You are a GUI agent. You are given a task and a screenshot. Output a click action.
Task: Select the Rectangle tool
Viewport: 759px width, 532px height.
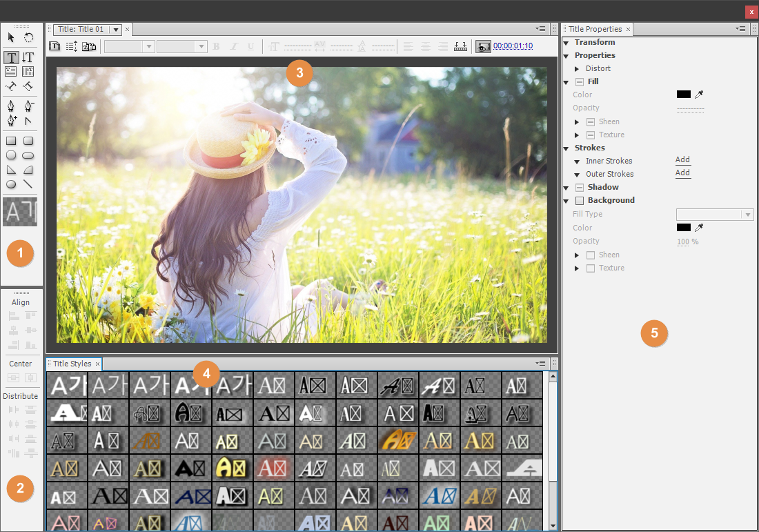coord(11,141)
